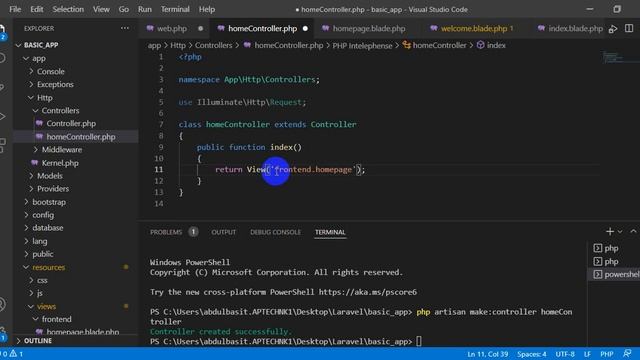
Task: Switch to the index.blade.php editor tab
Action: (570, 29)
